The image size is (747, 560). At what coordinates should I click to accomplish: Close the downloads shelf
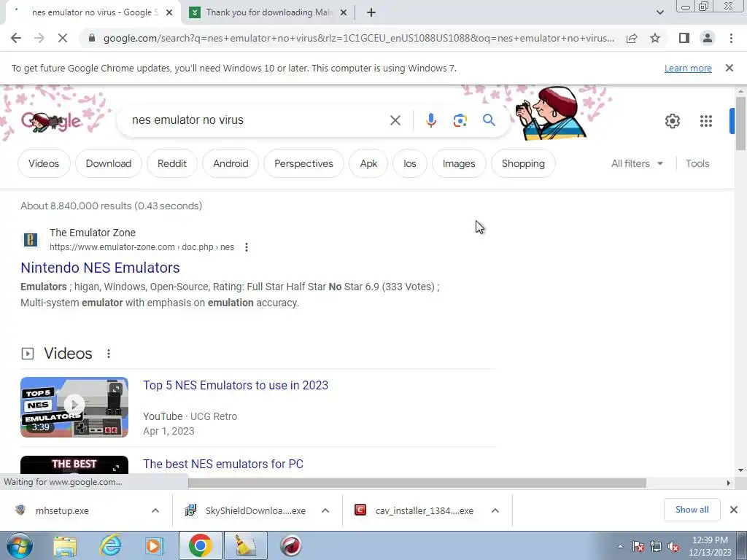tap(734, 510)
